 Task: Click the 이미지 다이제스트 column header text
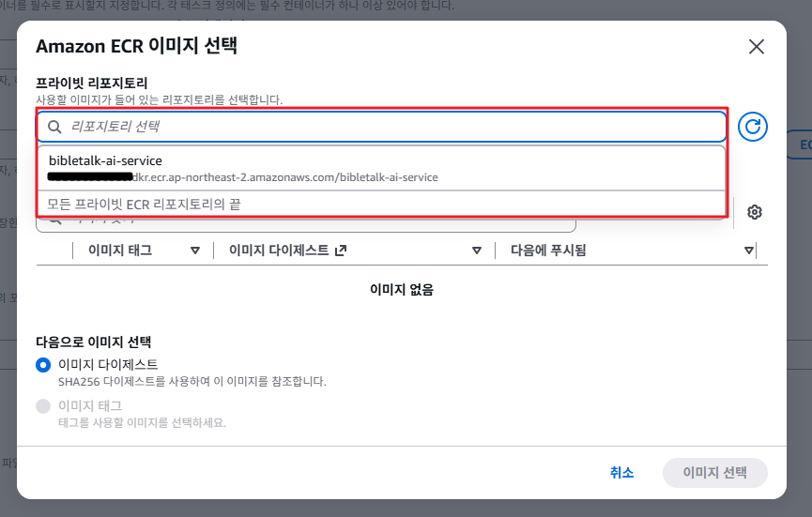[279, 251]
